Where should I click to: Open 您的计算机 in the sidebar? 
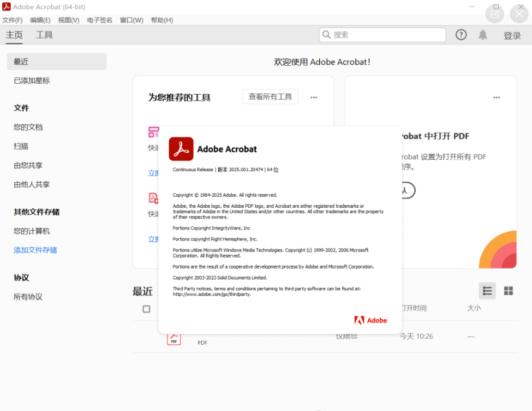coord(32,231)
